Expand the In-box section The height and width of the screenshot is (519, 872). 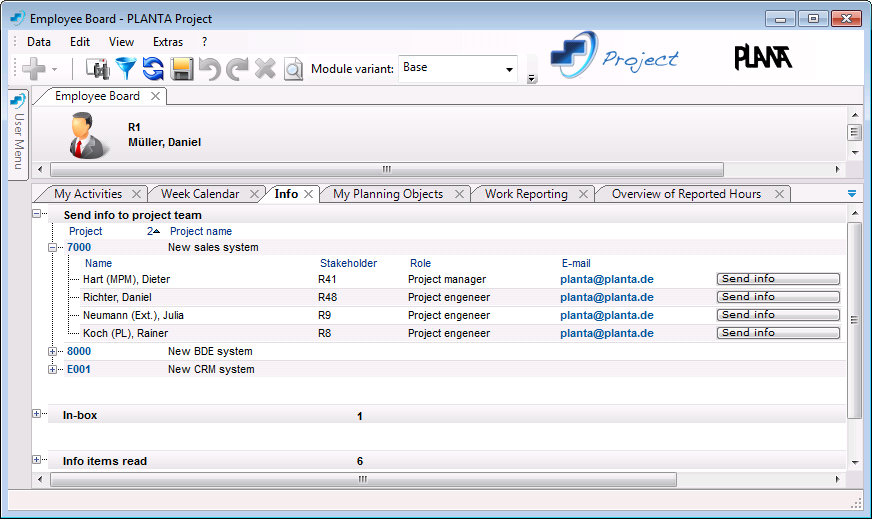click(37, 414)
